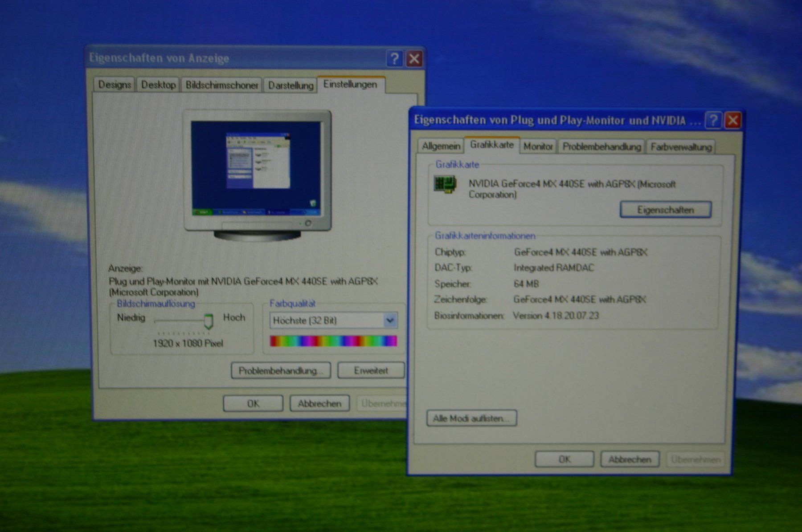Switch to the Farbverwaltung tab

[681, 146]
